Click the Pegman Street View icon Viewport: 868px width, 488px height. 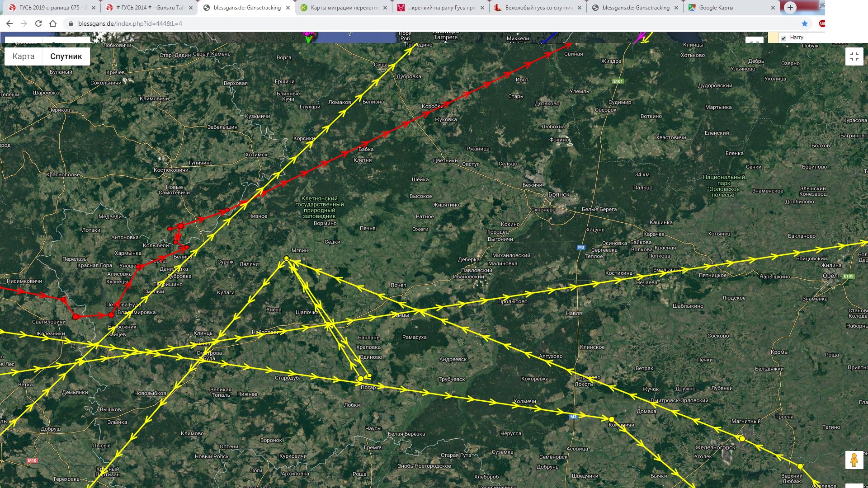[x=854, y=460]
